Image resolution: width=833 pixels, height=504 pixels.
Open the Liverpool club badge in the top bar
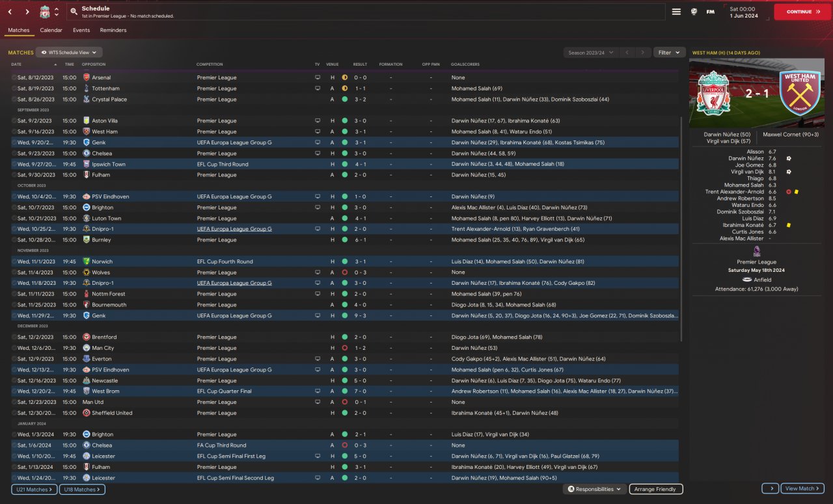[x=45, y=12]
